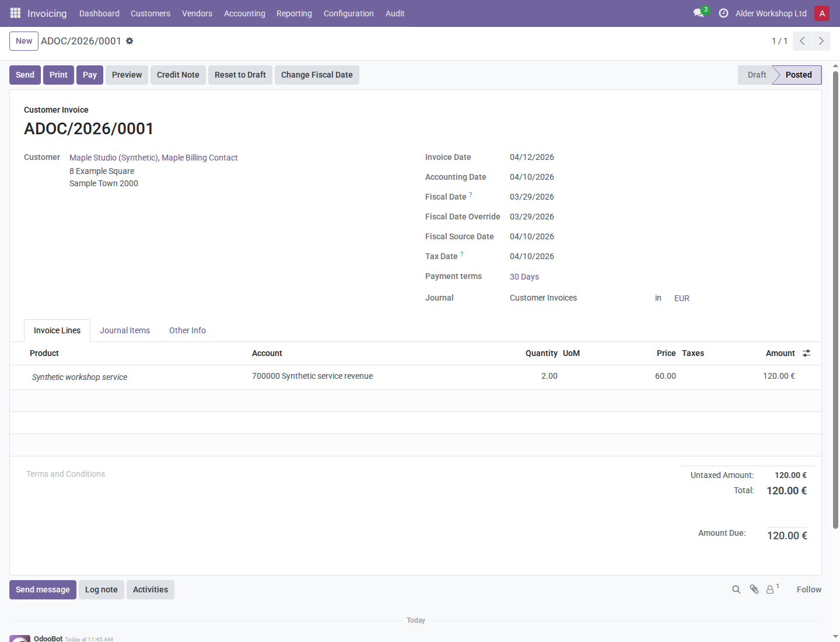The image size is (840, 642).
Task: Click the ADOC/2026/0001 breadcrumb title
Action: coord(81,41)
